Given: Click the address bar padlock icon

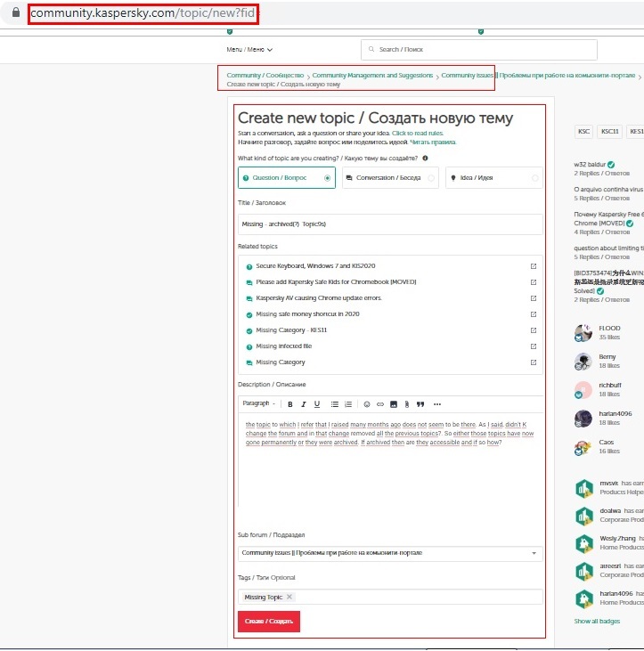Looking at the screenshot, I should pos(16,12).
